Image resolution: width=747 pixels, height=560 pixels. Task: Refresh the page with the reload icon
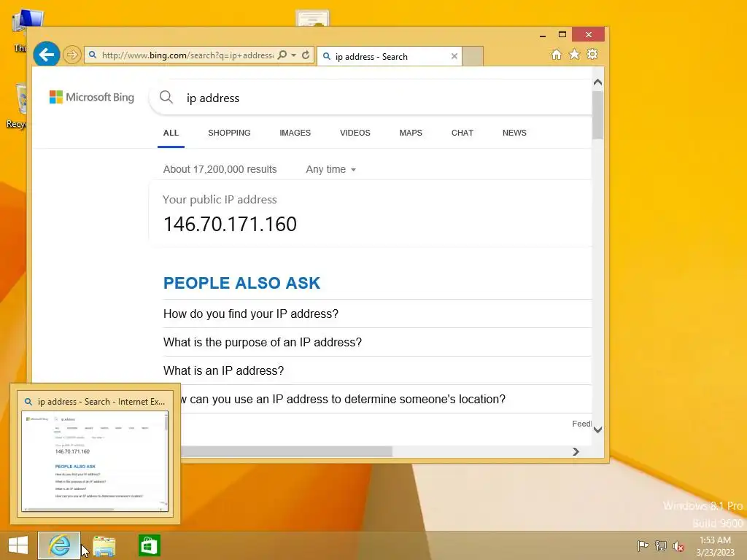tap(306, 55)
